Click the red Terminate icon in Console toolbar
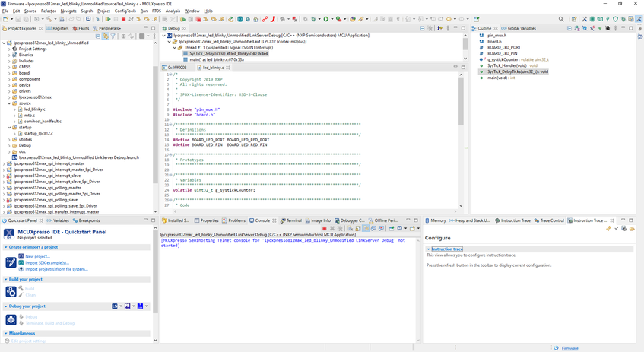 point(325,228)
